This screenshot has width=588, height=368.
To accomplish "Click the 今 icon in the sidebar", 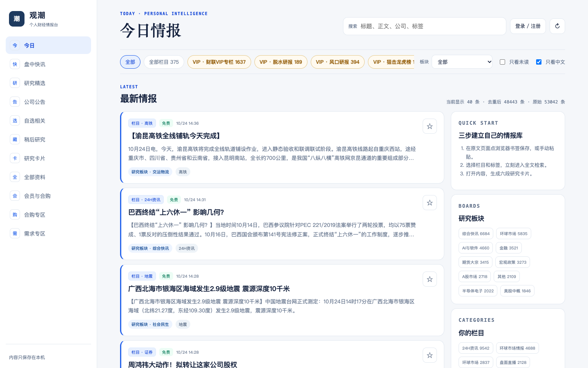I will tap(15, 45).
